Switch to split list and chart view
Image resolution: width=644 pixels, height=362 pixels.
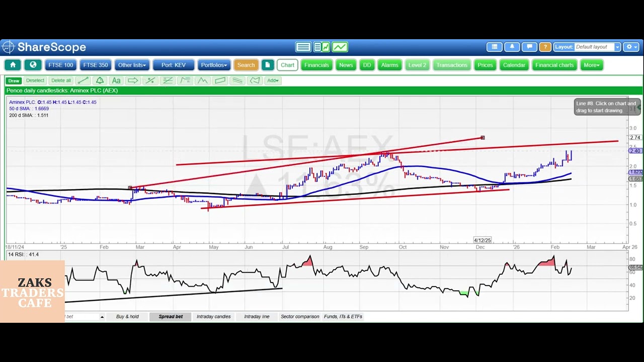[321, 47]
